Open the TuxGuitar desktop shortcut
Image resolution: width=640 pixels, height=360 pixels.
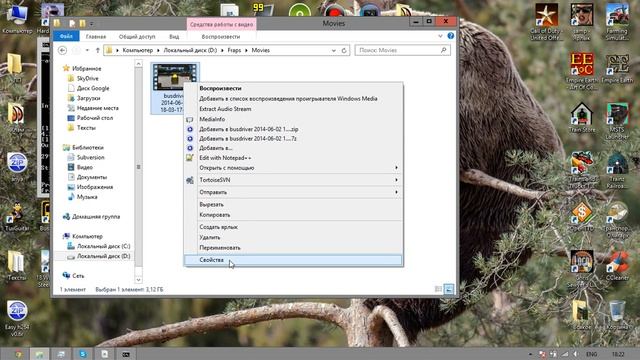point(17,216)
